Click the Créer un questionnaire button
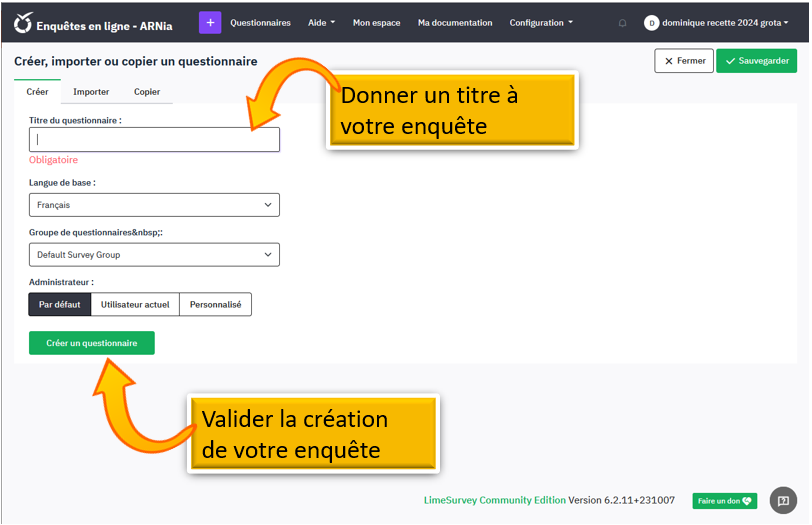 (x=92, y=343)
